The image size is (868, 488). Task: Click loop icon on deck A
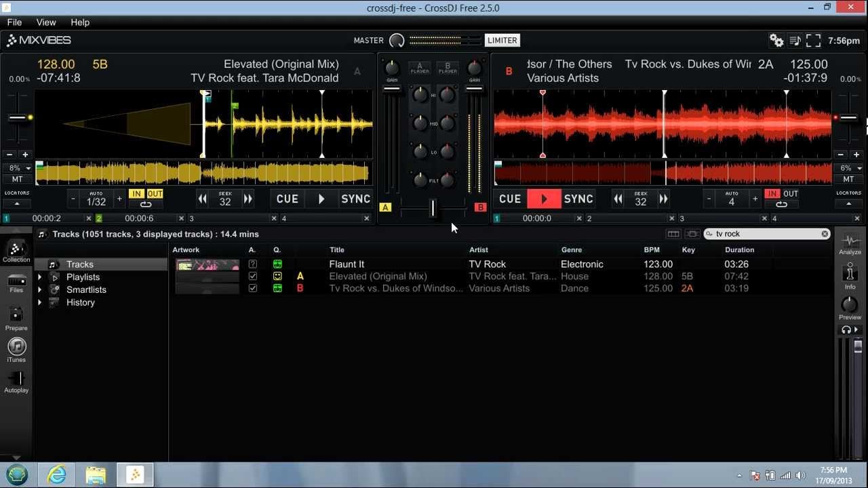point(146,204)
